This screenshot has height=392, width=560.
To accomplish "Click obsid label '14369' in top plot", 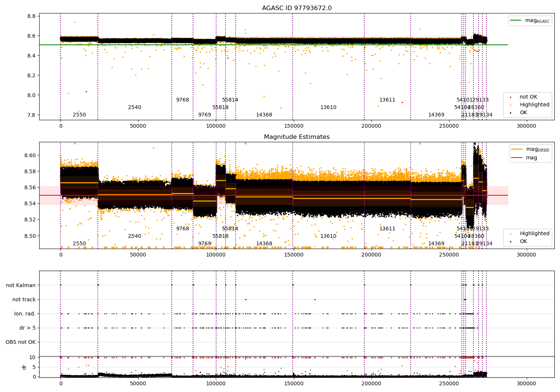I will click(x=436, y=115).
